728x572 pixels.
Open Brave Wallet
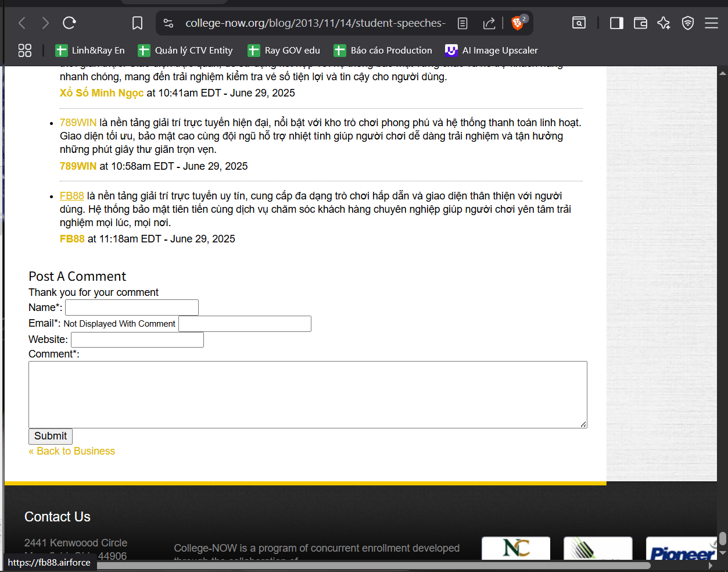(640, 23)
